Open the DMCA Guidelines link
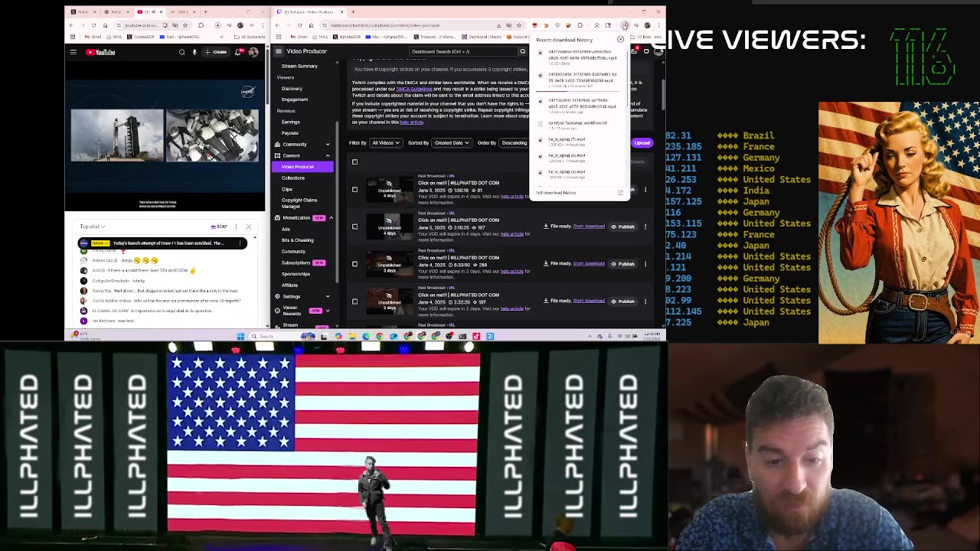This screenshot has width=980, height=551. (414, 89)
